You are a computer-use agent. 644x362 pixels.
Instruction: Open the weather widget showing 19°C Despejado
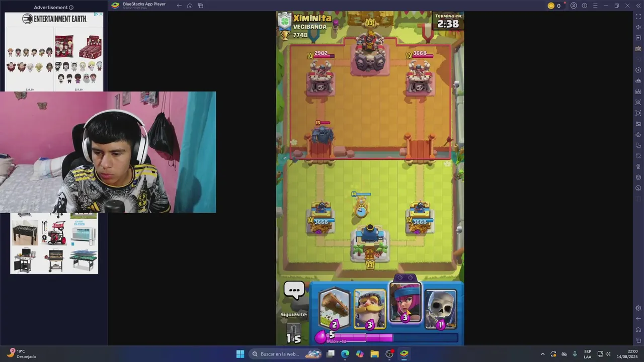point(22,354)
